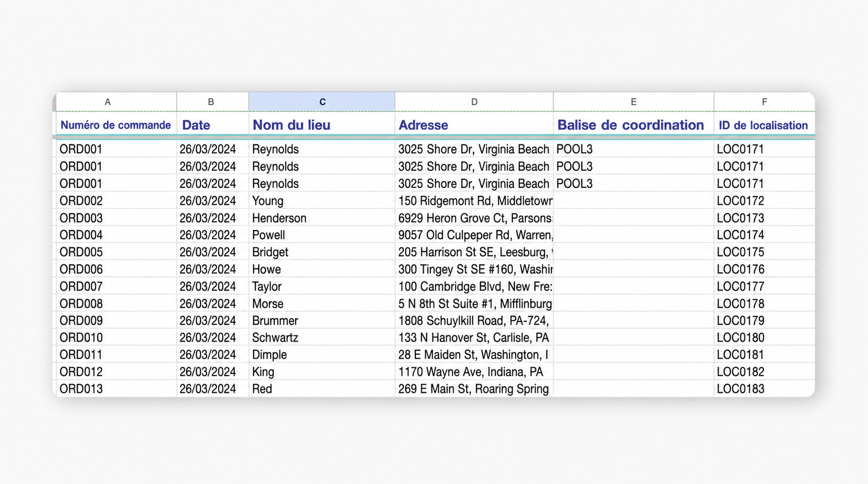
Task: Select column E header
Action: [x=633, y=102]
